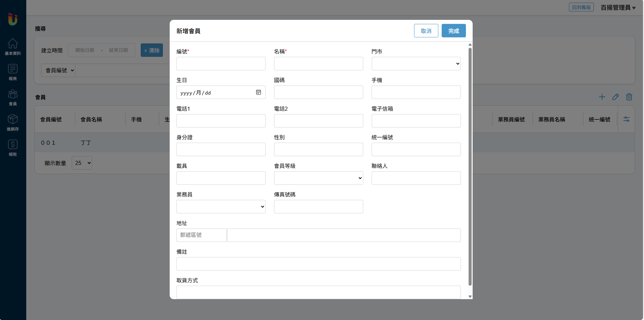Open the 帳款 accounts sidebar icon

point(13,148)
